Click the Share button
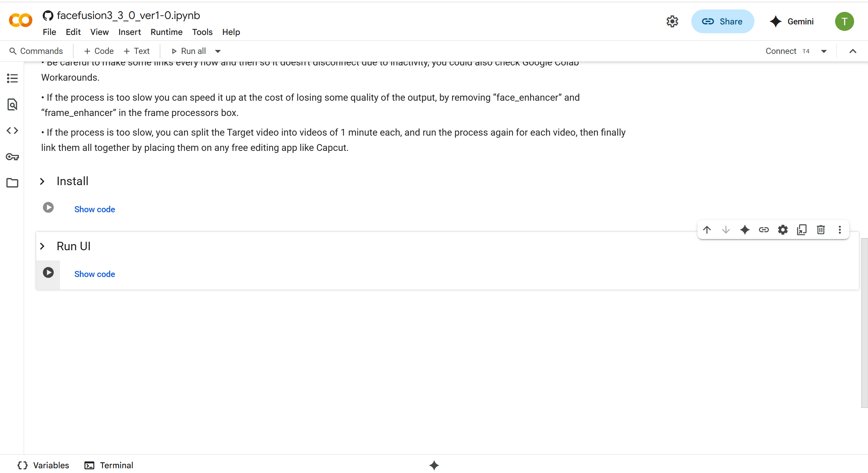Screen dimensions: 868x473 coord(723,21)
